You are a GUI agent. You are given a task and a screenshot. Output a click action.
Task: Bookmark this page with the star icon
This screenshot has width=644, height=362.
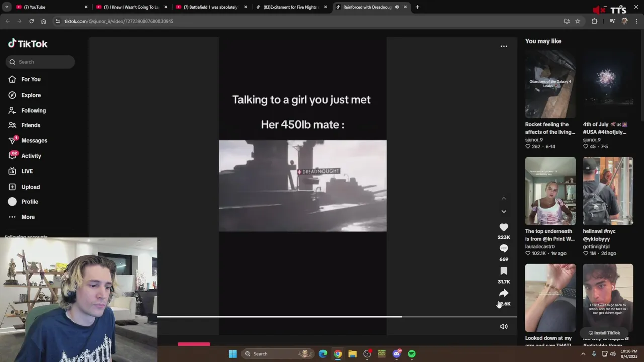click(578, 21)
